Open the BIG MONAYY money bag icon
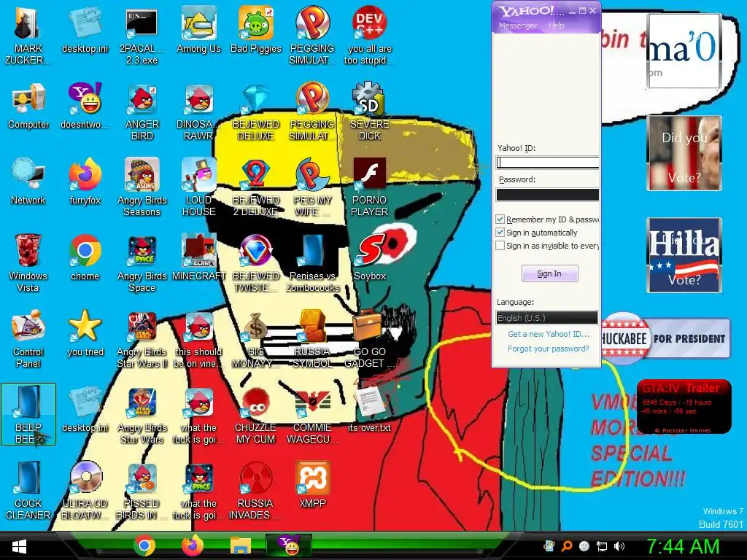Viewport: 747px width, 560px height. coord(256,339)
